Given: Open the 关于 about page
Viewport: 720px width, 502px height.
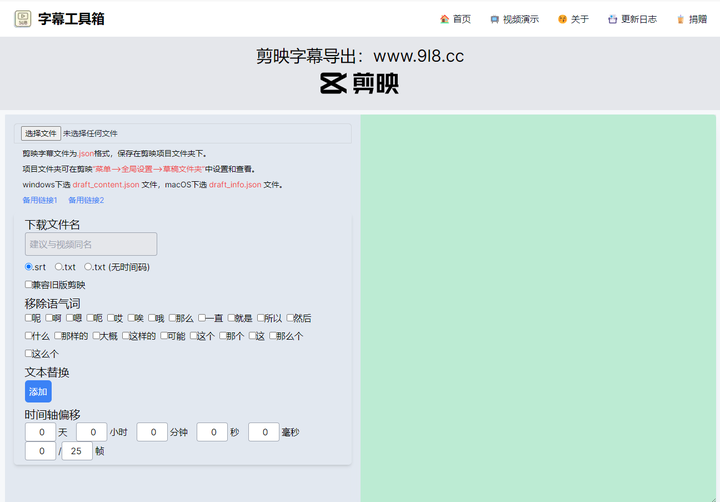Looking at the screenshot, I should (573, 19).
